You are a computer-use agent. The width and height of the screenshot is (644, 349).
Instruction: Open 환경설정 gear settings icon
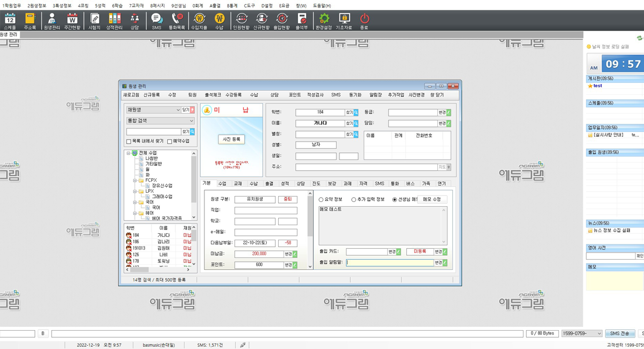tap(324, 20)
